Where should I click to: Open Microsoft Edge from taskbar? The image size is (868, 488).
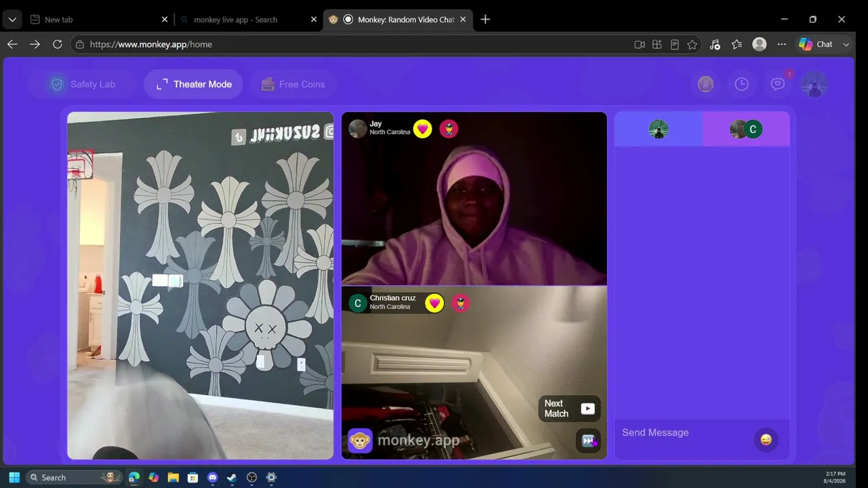(134, 477)
